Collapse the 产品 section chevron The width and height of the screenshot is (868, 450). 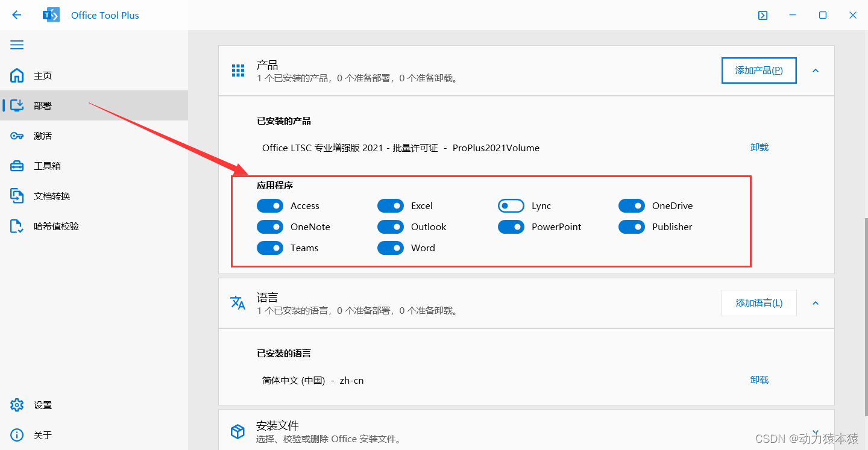[816, 70]
